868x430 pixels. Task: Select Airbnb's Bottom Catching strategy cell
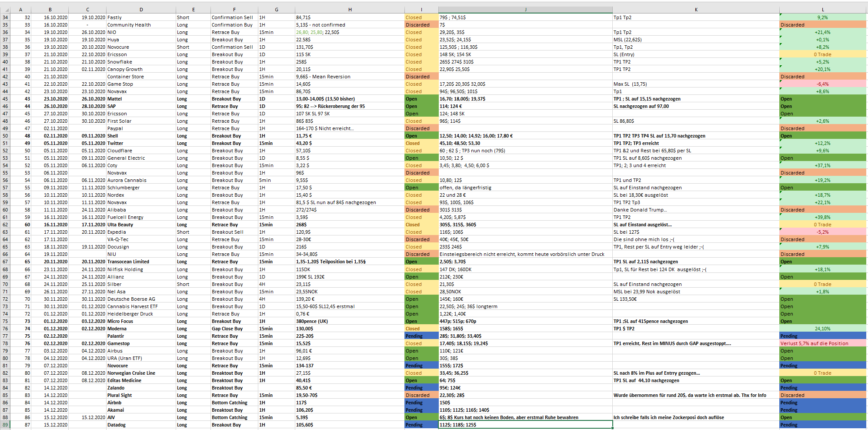point(234,403)
